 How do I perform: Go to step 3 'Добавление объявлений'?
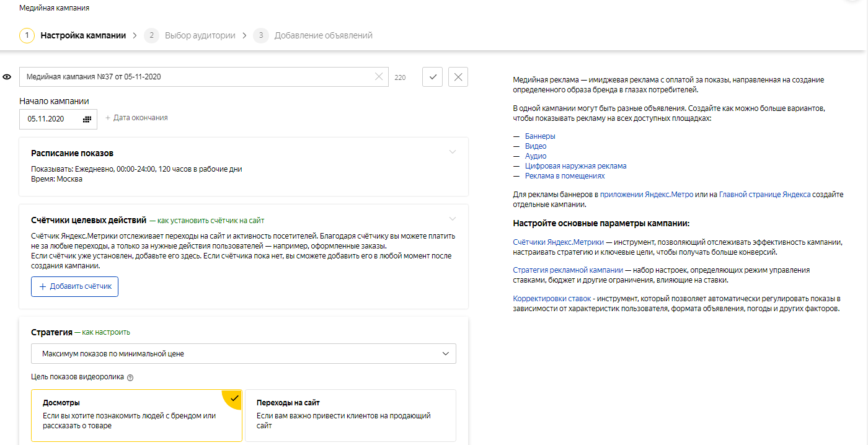[x=313, y=35]
